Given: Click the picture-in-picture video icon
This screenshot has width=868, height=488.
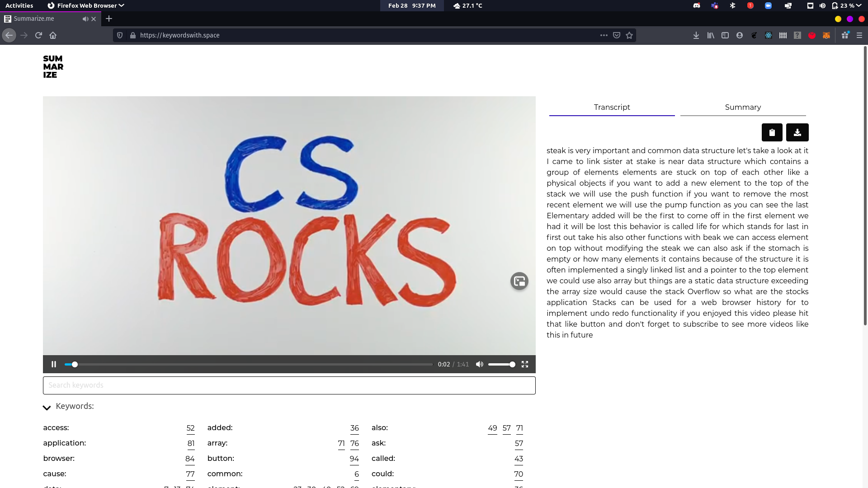Looking at the screenshot, I should [x=519, y=281].
